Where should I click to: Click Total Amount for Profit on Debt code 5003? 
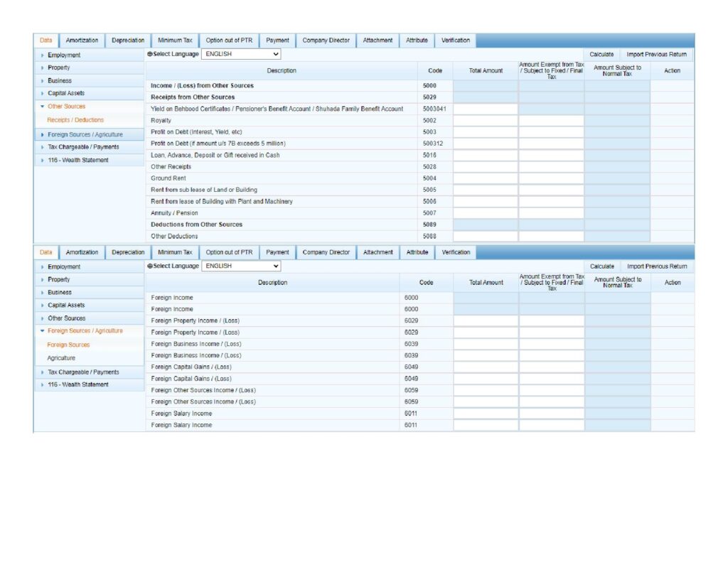tap(486, 132)
